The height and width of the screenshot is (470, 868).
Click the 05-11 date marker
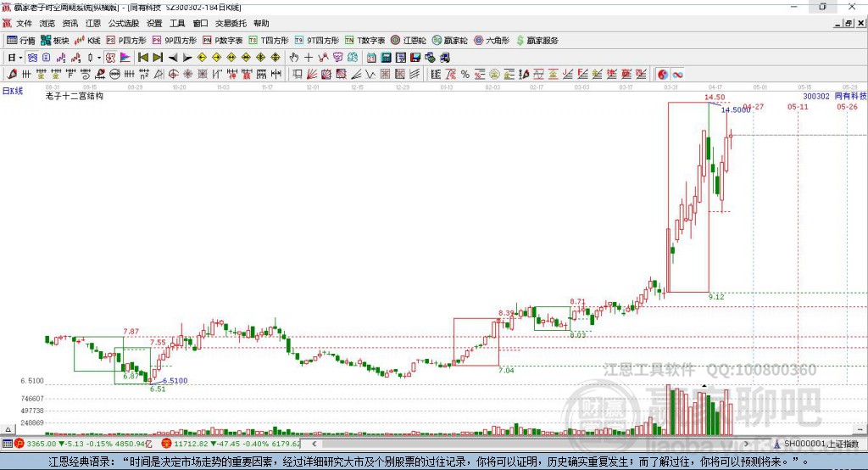798,106
